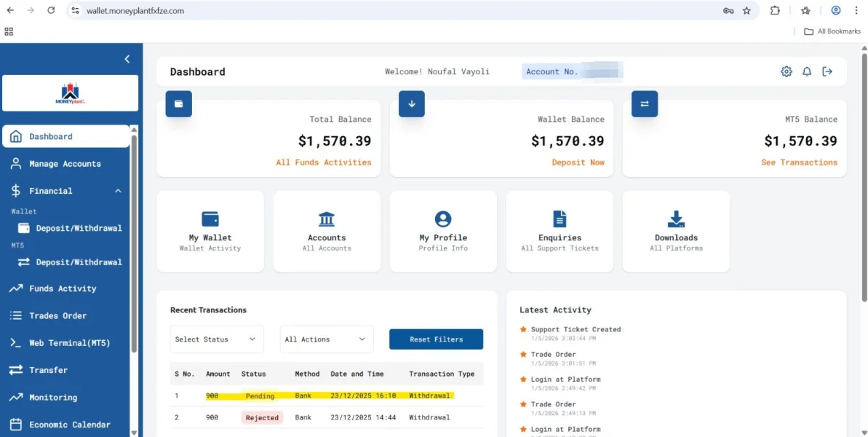This screenshot has width=868, height=437.
Task: Open Web Terminal(MT5) in sidebar
Action: coord(69,343)
